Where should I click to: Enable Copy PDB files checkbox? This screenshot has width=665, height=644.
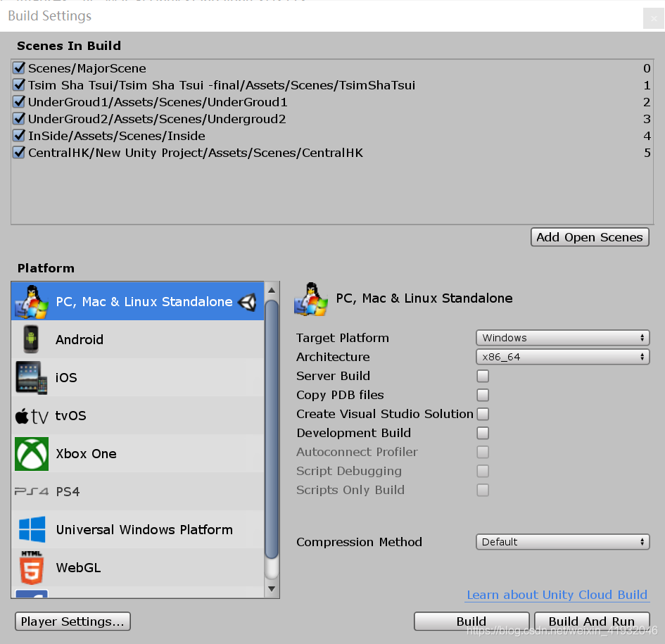click(x=483, y=395)
